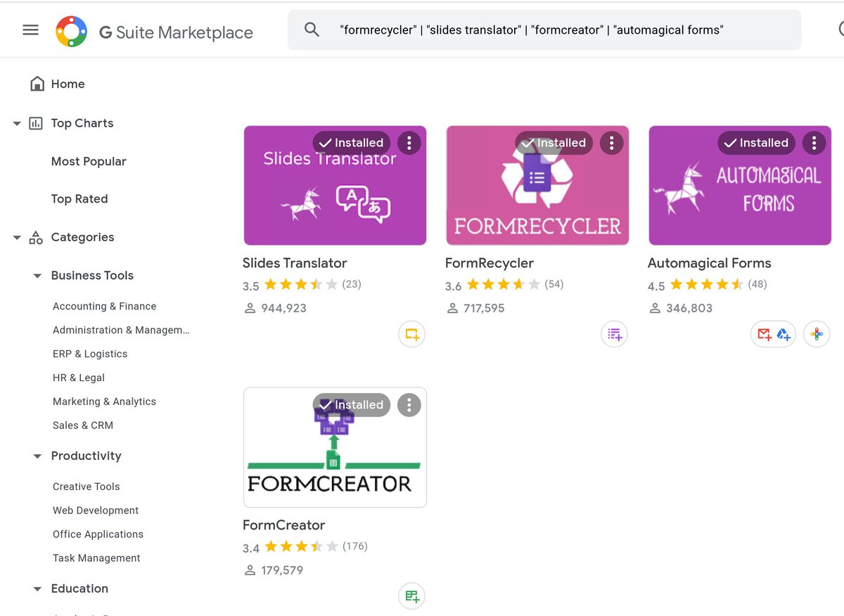
Task: Open the Slides Translator title link
Action: (295, 263)
